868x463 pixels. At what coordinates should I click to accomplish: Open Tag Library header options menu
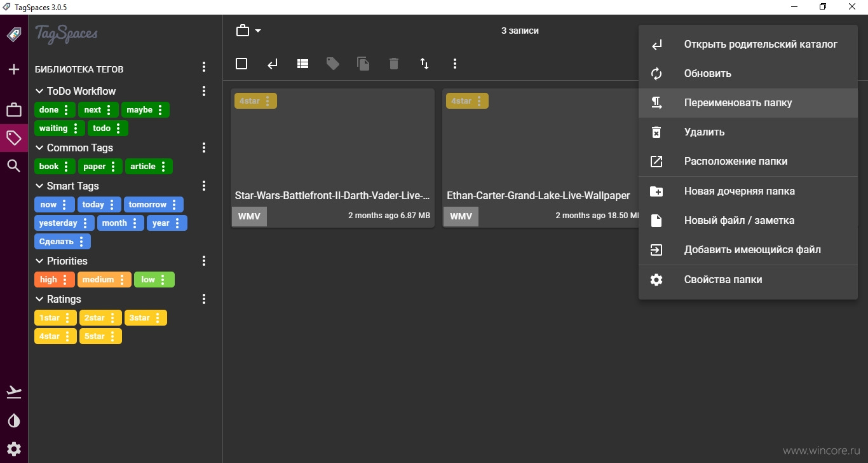click(204, 67)
